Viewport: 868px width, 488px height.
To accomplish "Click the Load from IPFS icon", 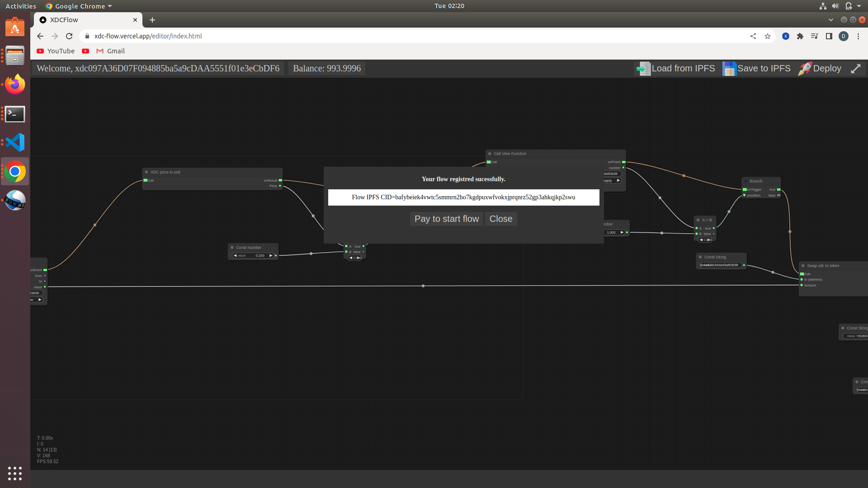I will pyautogui.click(x=643, y=69).
